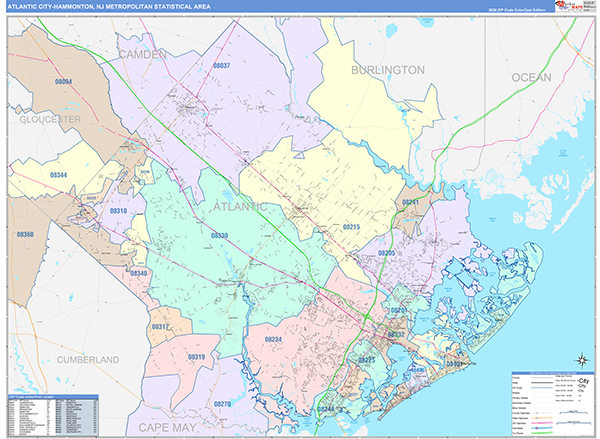Click the ZIP code 08270 label
Viewport: 600px width, 439px height.
click(x=222, y=403)
